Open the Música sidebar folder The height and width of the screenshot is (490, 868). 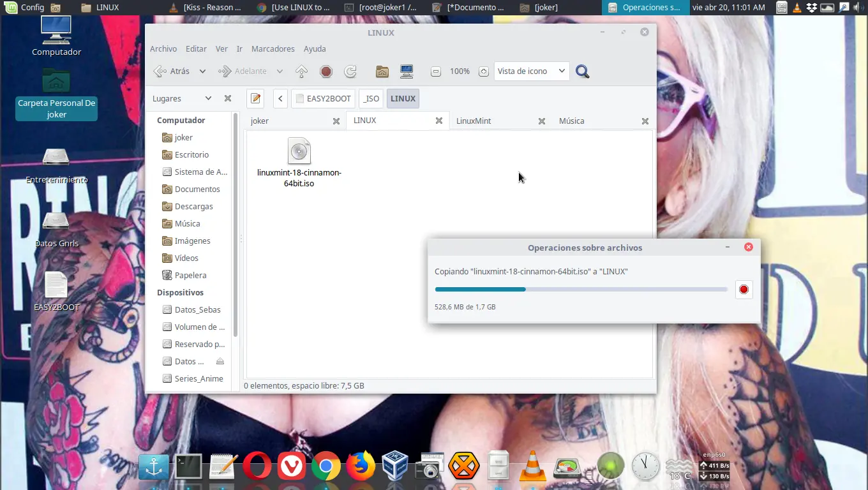(187, 223)
